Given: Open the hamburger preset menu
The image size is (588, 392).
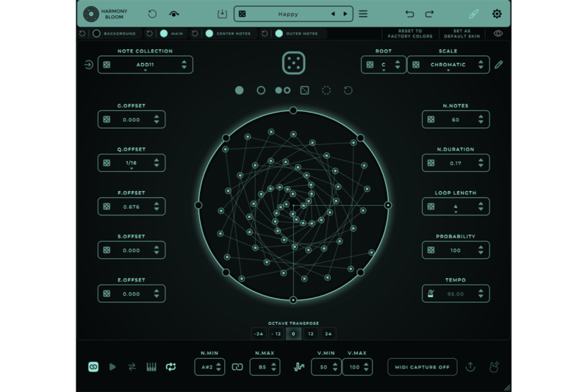Looking at the screenshot, I should (x=363, y=14).
